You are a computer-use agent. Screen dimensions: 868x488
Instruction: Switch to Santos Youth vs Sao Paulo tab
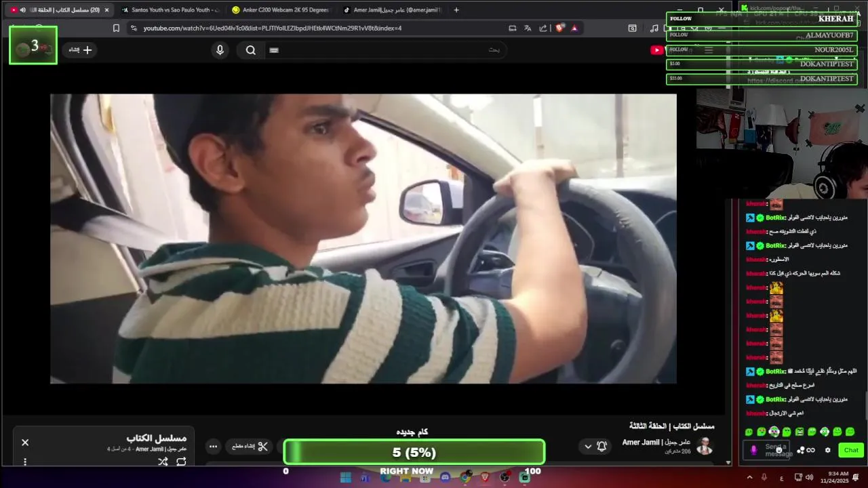point(170,10)
